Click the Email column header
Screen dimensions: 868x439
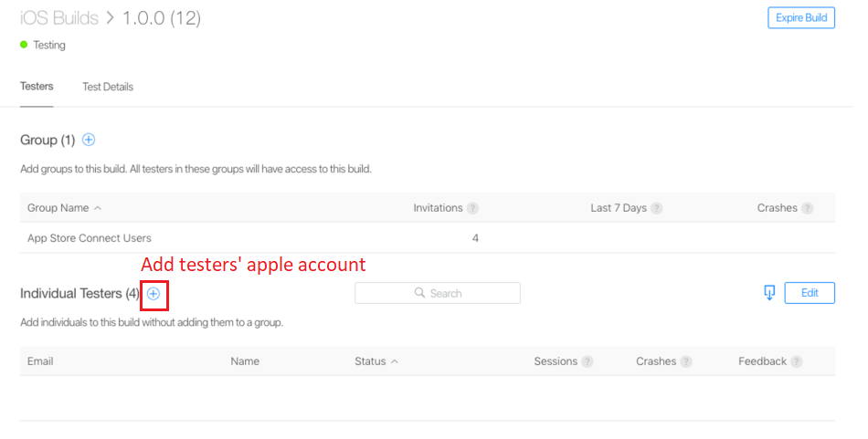(x=40, y=361)
